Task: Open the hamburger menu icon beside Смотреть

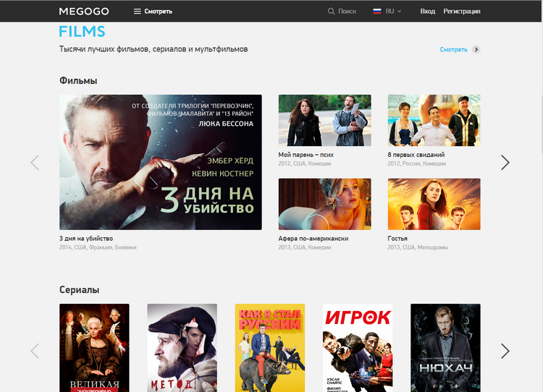Action: click(137, 12)
